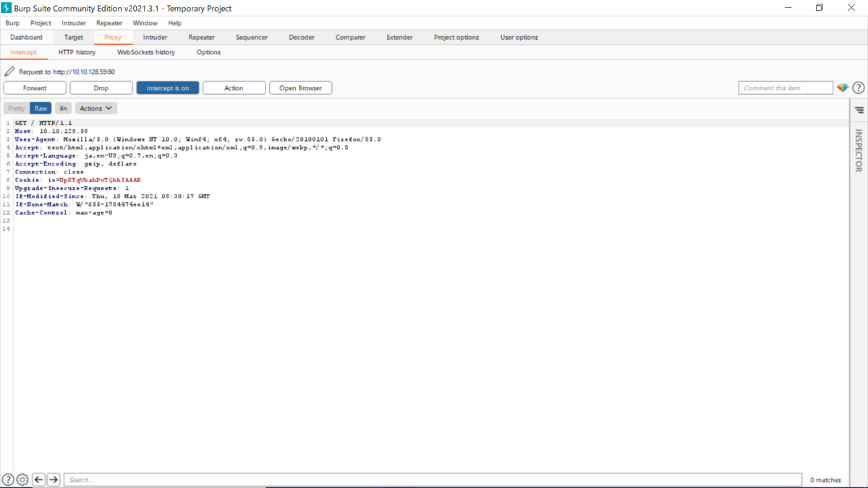Click the Action button
This screenshot has height=488, width=868.
(234, 87)
